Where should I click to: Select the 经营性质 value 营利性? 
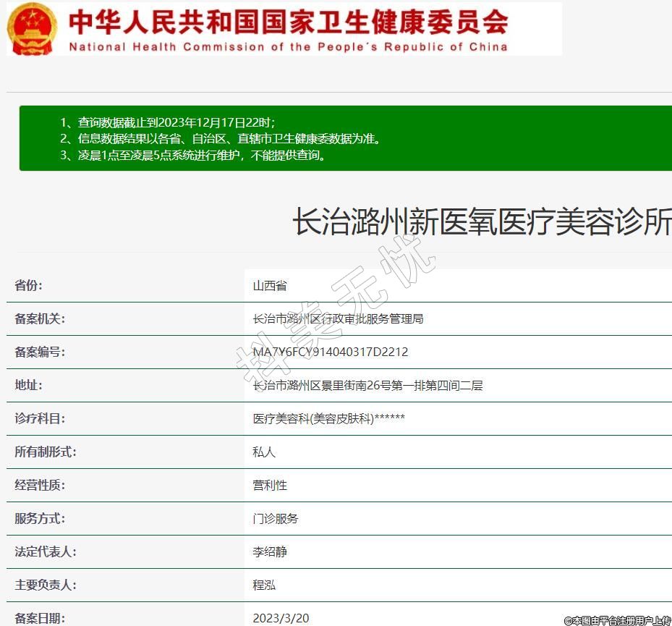[x=270, y=485]
